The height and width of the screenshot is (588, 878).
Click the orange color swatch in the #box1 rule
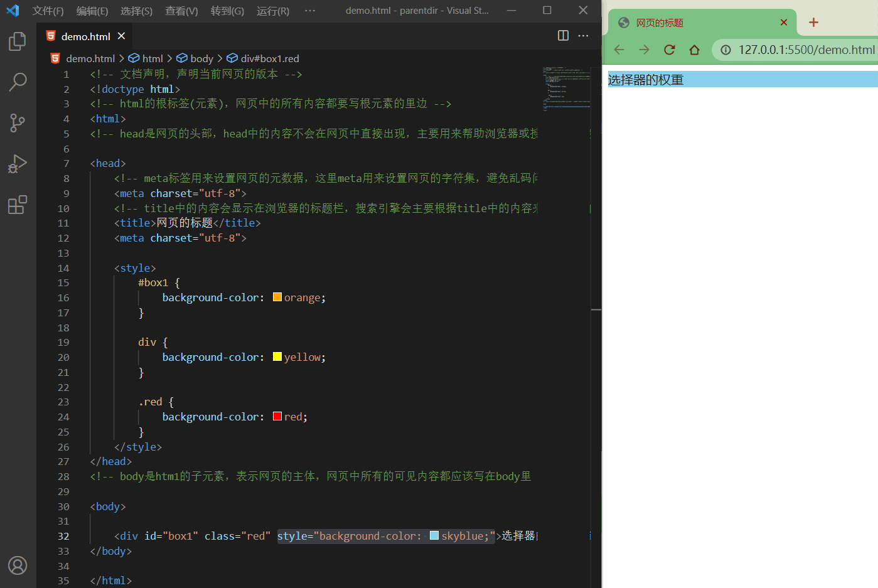277,296
